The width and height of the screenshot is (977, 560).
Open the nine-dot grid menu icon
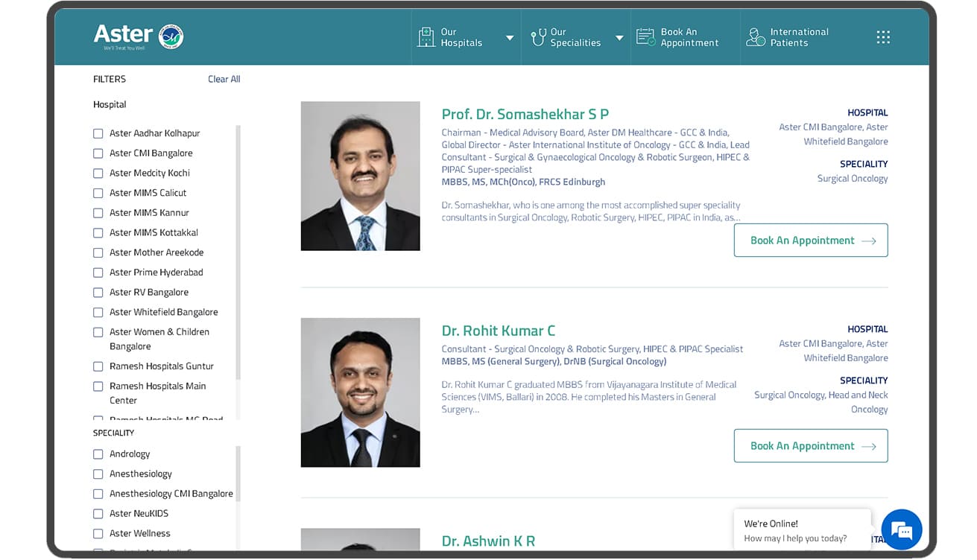point(883,37)
